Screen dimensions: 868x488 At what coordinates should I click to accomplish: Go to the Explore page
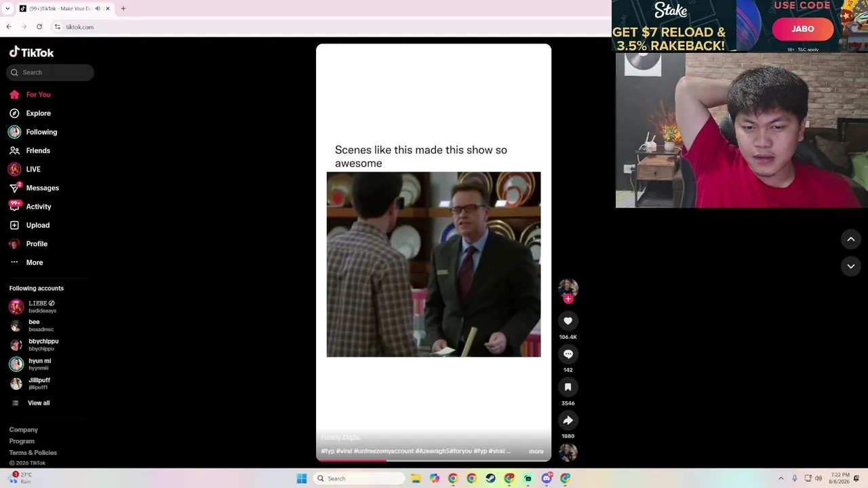click(31, 113)
